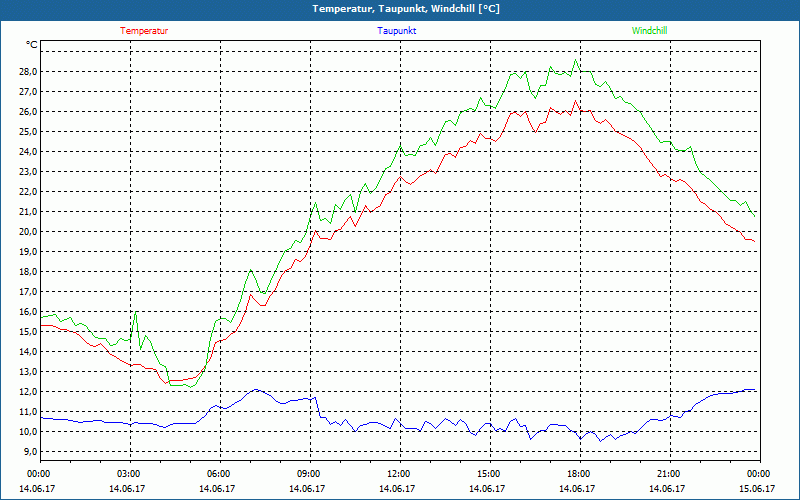Click the green Windchill legend label
The width and height of the screenshot is (800, 500).
click(649, 31)
